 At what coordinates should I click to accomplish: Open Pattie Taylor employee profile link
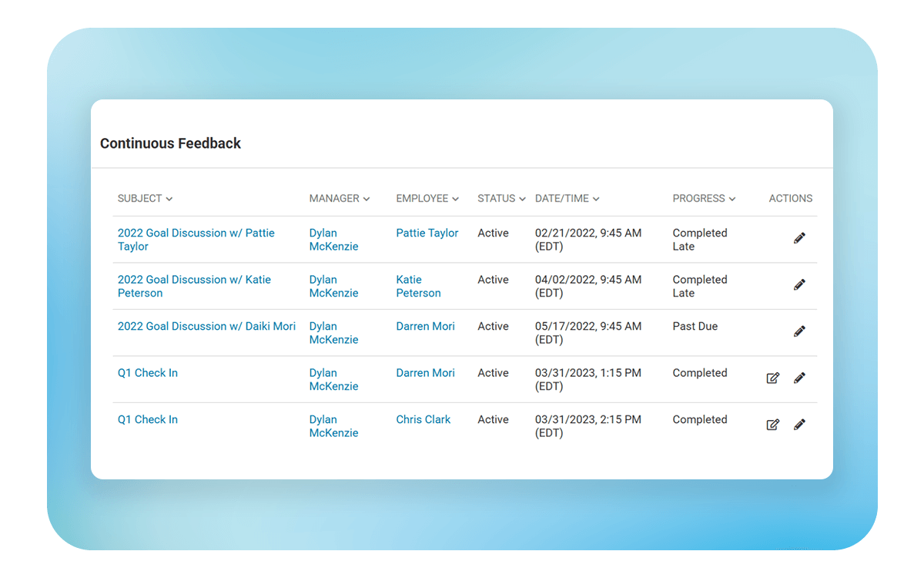click(x=427, y=233)
